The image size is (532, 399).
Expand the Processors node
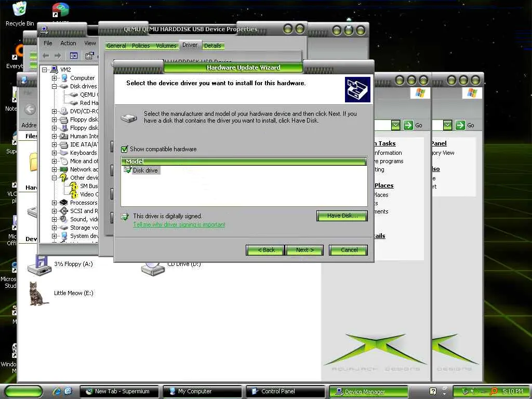coord(54,203)
